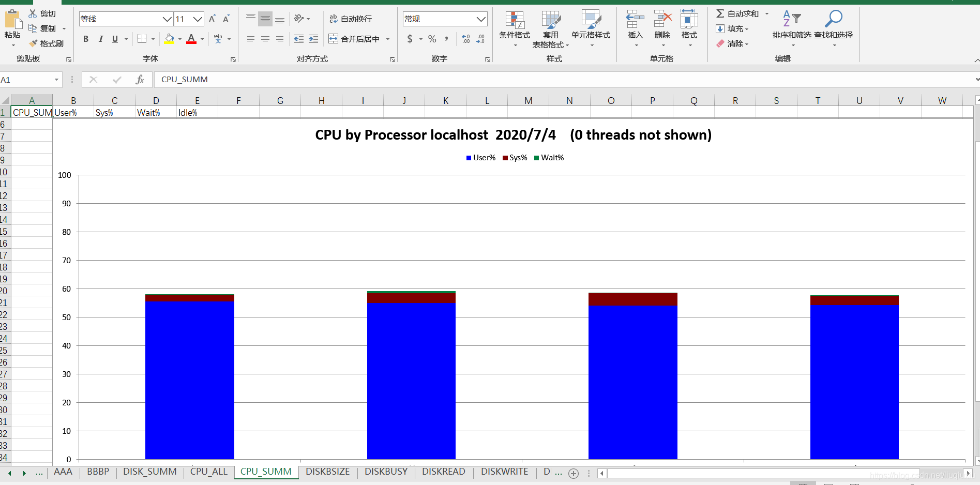Open Clear (清除) menu
Image resolution: width=980 pixels, height=485 pixels.
click(x=733, y=43)
